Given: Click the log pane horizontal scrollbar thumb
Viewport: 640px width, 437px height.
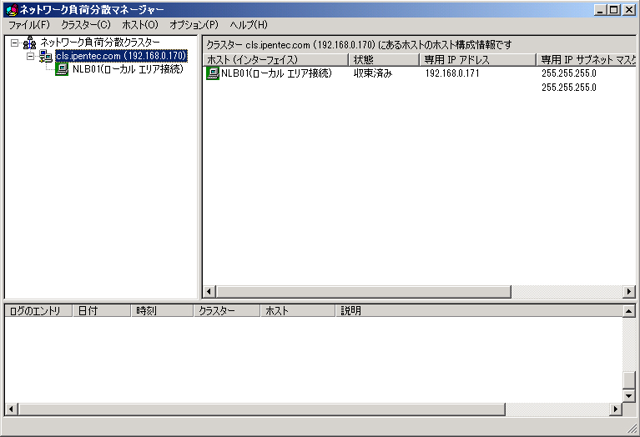Looking at the screenshot, I should tap(262, 409).
